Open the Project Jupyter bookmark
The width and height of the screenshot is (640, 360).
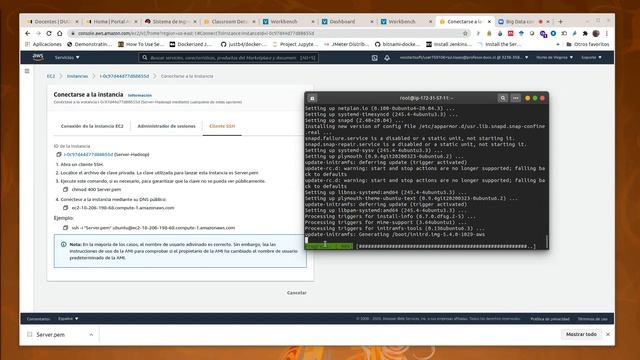pos(295,44)
